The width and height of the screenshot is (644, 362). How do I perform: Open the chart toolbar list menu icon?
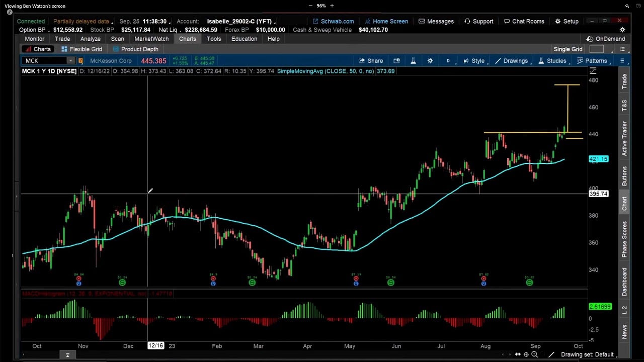622,61
